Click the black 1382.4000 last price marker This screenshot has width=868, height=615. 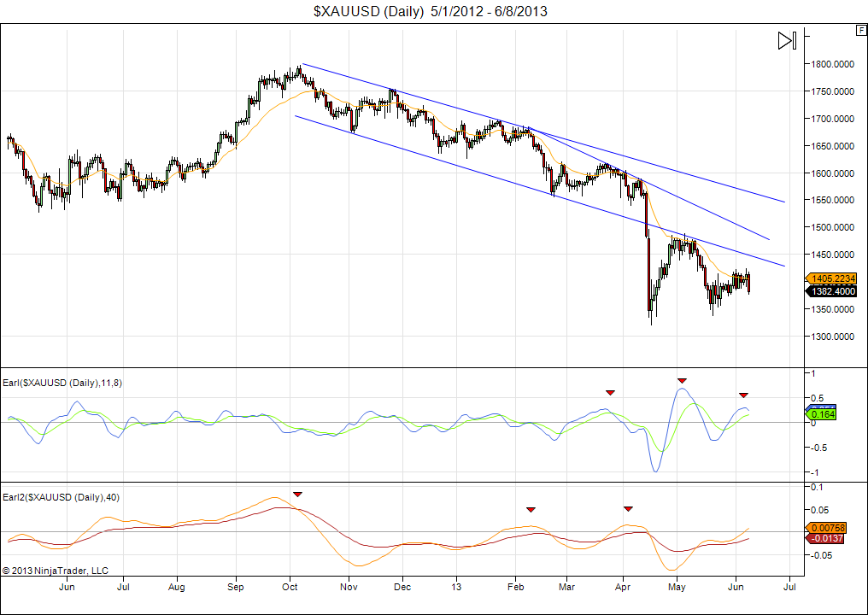(x=830, y=291)
